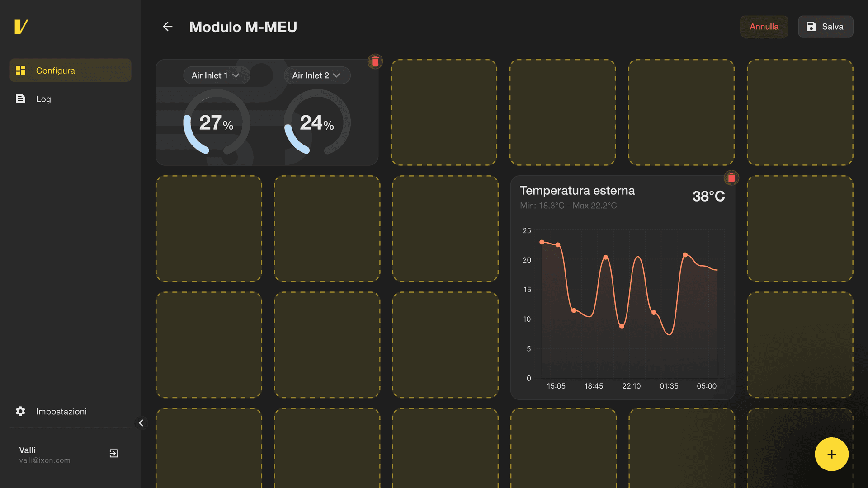Viewport: 868px width, 488px height.
Task: Click the 24% Air Inlet 2 gauge
Action: (x=317, y=122)
